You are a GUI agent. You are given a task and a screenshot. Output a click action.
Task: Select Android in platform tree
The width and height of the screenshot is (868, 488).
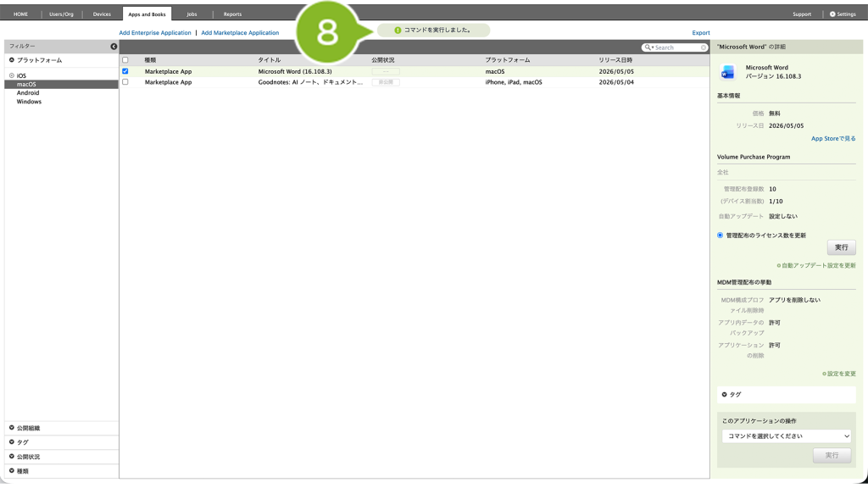(28, 93)
